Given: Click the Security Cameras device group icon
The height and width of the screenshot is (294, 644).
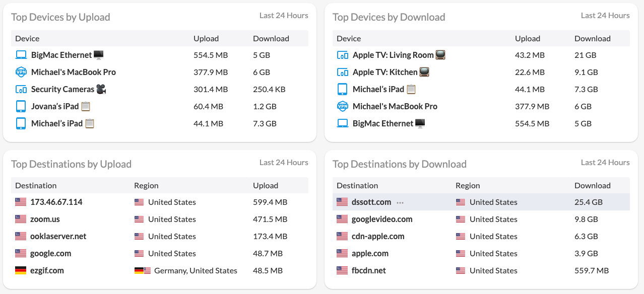Looking at the screenshot, I should click(x=21, y=89).
